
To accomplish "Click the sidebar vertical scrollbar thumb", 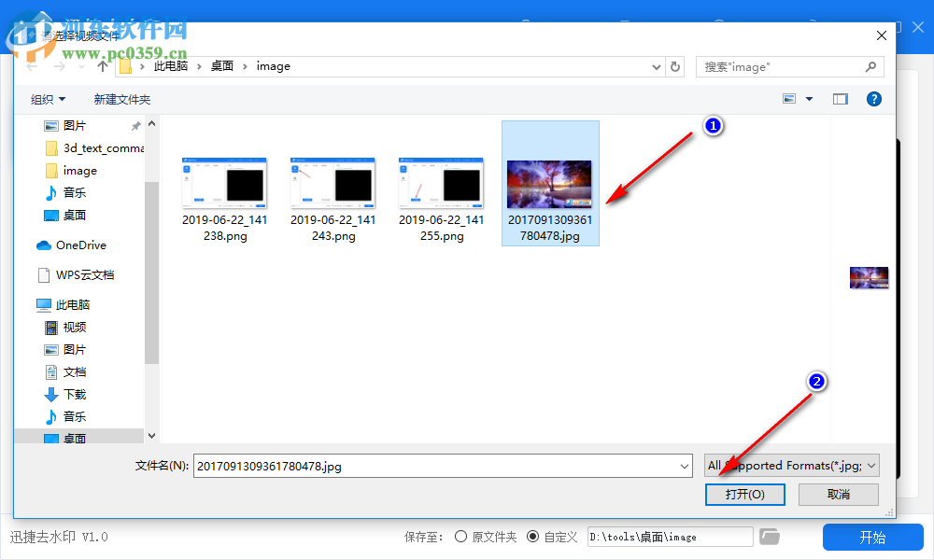I will click(x=151, y=273).
